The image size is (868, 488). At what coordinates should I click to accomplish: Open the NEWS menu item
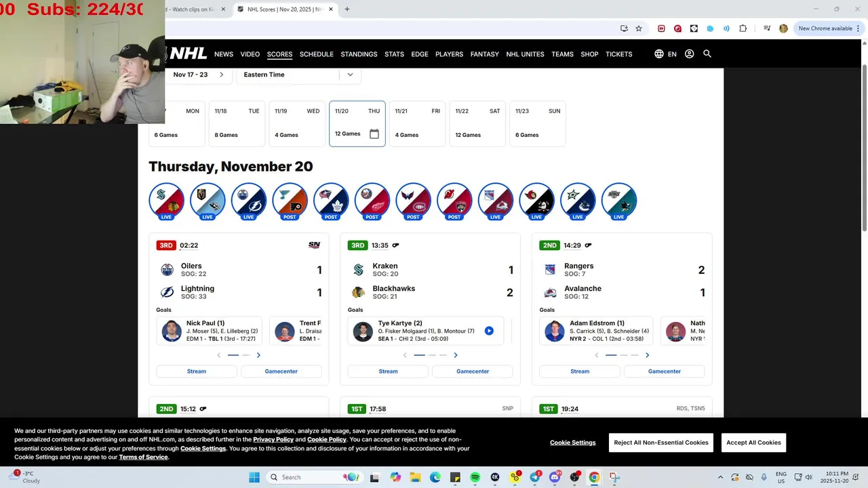tap(224, 54)
